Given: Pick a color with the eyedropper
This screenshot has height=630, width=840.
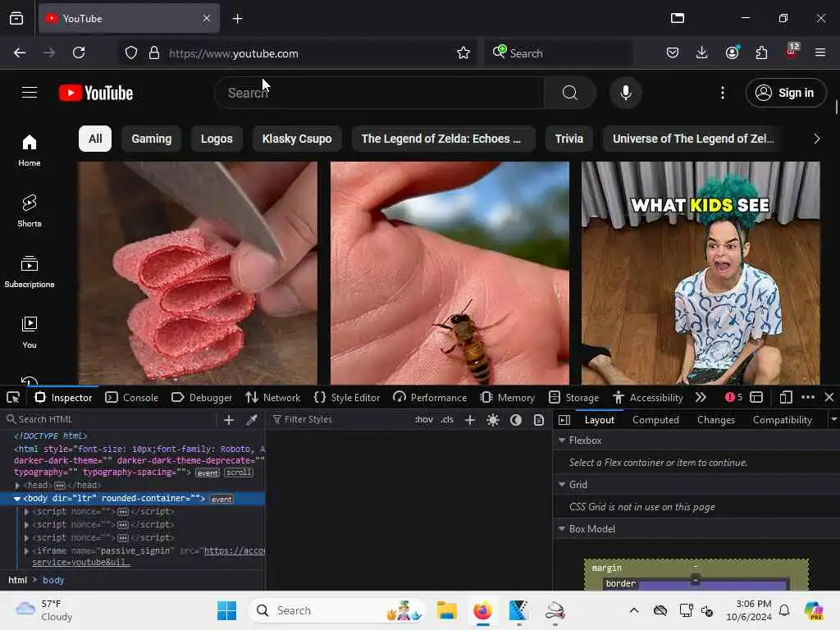Looking at the screenshot, I should (x=252, y=420).
